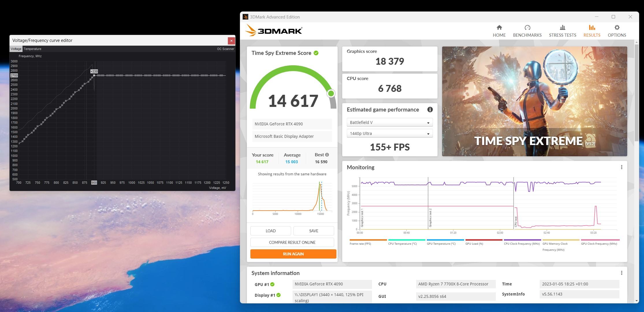This screenshot has height=312, width=644.
Task: Toggle the CPU Clock Frequency legend series
Action: (522, 242)
